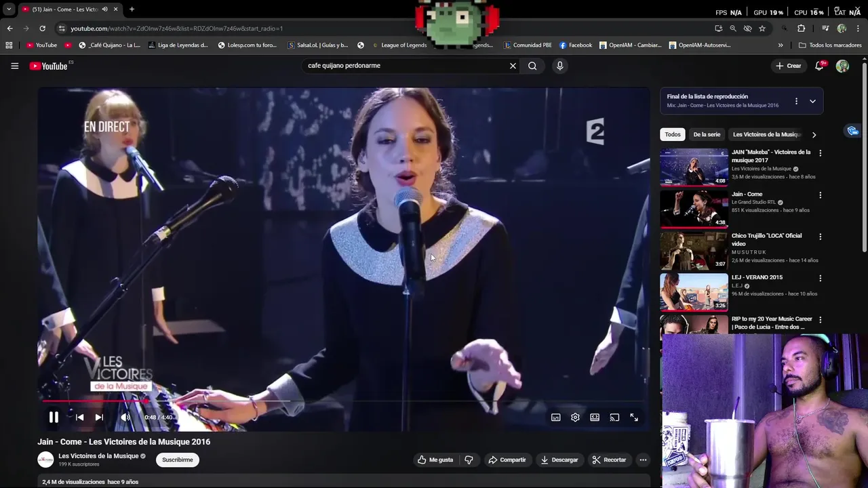The width and height of the screenshot is (868, 488).
Task: Open the YouTube guide hamburger menu
Action: click(x=14, y=66)
